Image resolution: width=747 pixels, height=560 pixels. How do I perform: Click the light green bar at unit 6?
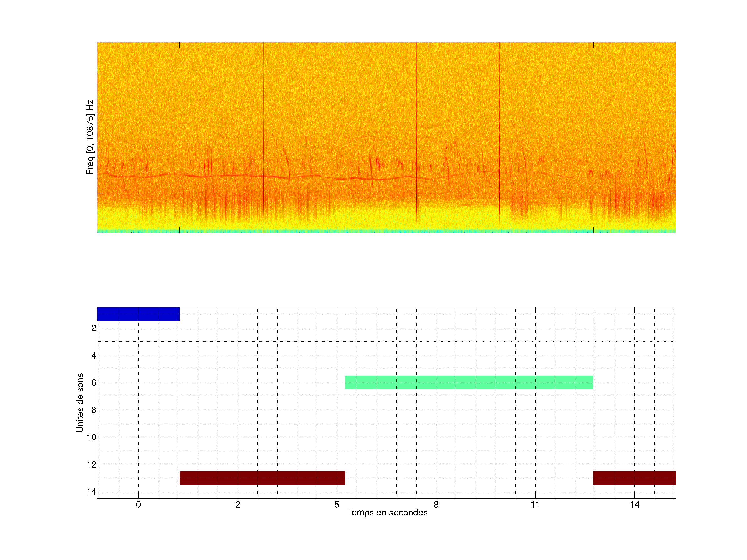click(x=469, y=382)
